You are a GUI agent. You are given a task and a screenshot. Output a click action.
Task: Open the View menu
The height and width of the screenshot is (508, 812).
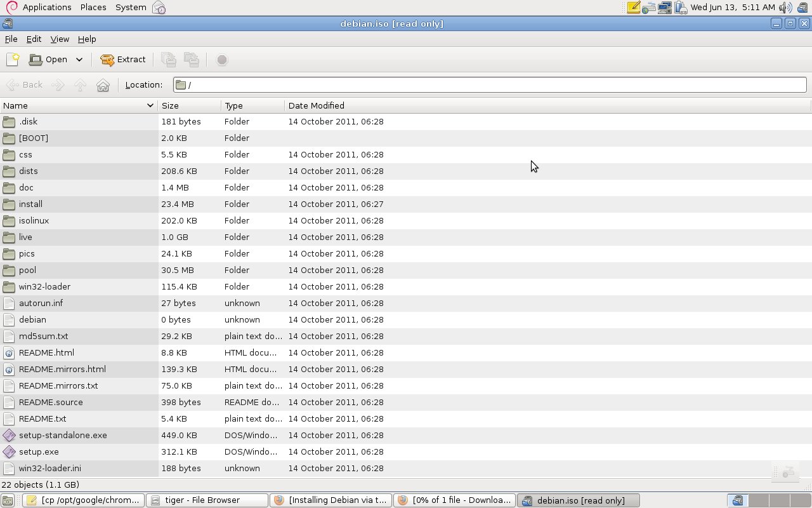point(60,39)
